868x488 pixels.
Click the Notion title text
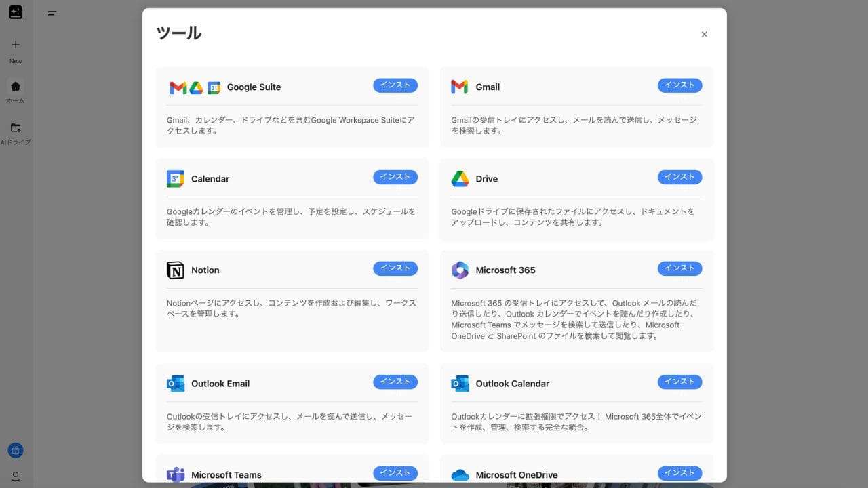pos(205,270)
